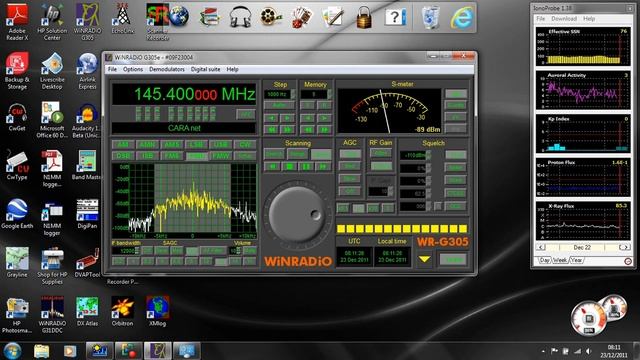Select LSB demodulation mode

(196, 144)
